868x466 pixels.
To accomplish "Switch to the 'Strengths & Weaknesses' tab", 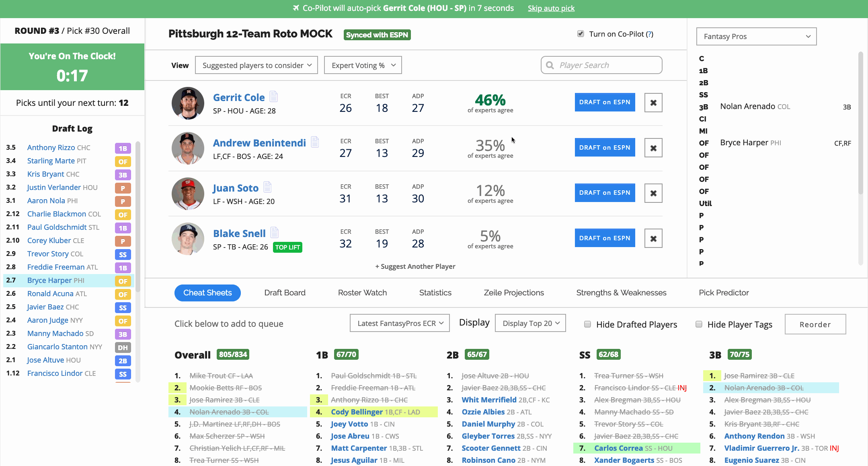I will [621, 293].
